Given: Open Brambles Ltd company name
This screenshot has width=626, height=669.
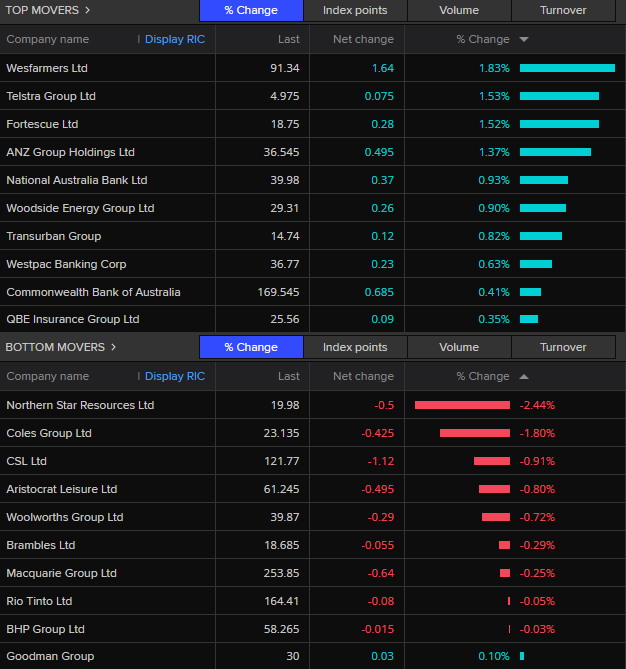Looking at the screenshot, I should pos(41,545).
